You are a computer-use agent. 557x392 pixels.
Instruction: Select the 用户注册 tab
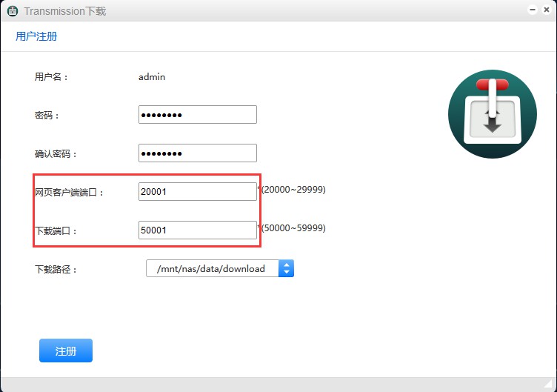tap(36, 36)
